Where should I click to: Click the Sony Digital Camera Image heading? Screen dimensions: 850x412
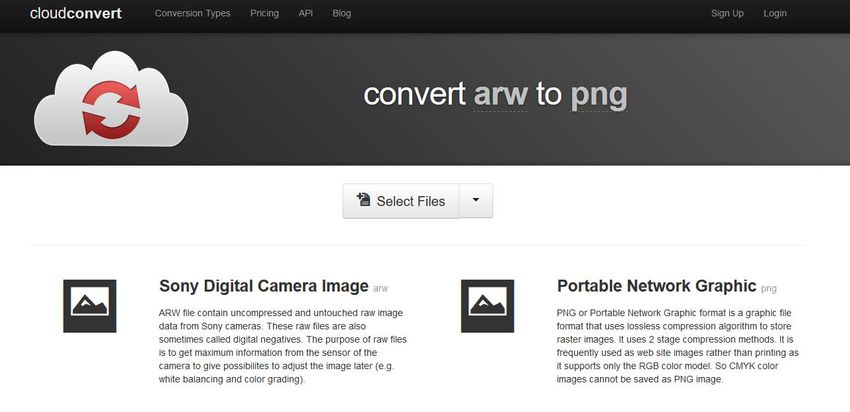point(263,285)
